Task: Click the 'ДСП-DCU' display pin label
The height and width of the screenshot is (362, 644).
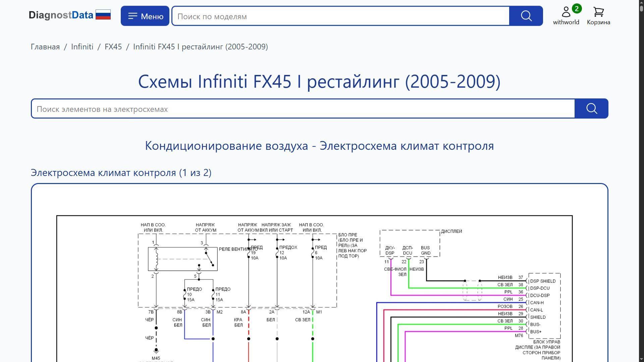Action: click(408, 251)
